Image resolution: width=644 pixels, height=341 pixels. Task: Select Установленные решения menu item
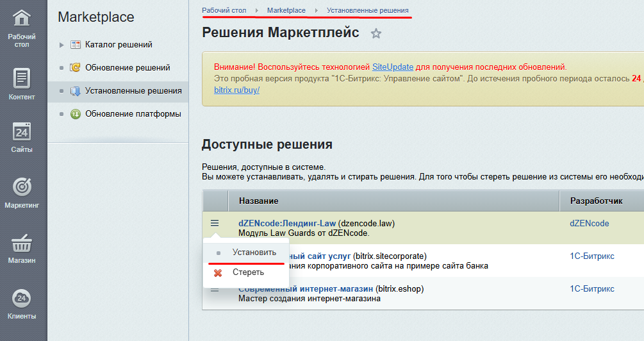133,90
